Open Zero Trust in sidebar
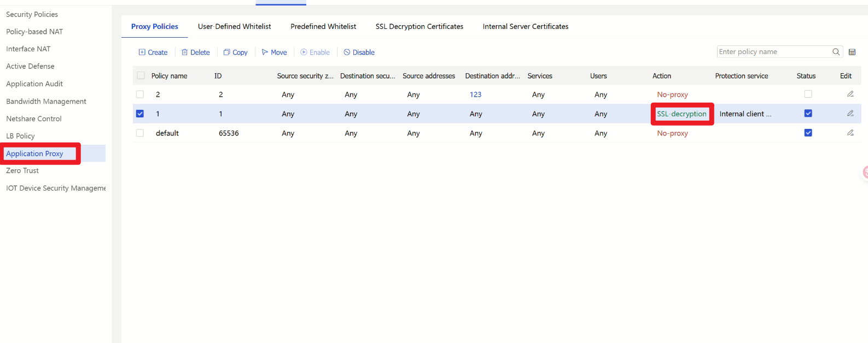Screen dimensions: 868x343 [22, 170]
